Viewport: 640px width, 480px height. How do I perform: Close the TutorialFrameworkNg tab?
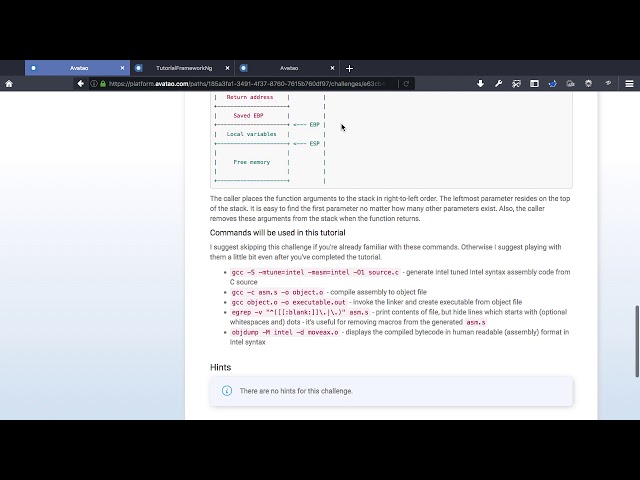(227, 68)
